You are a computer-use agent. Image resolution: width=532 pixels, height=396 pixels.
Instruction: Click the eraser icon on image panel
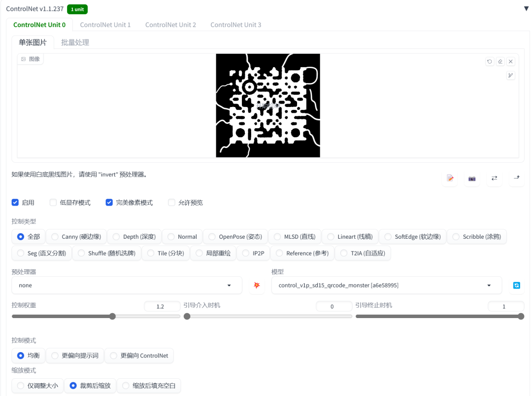click(x=500, y=62)
